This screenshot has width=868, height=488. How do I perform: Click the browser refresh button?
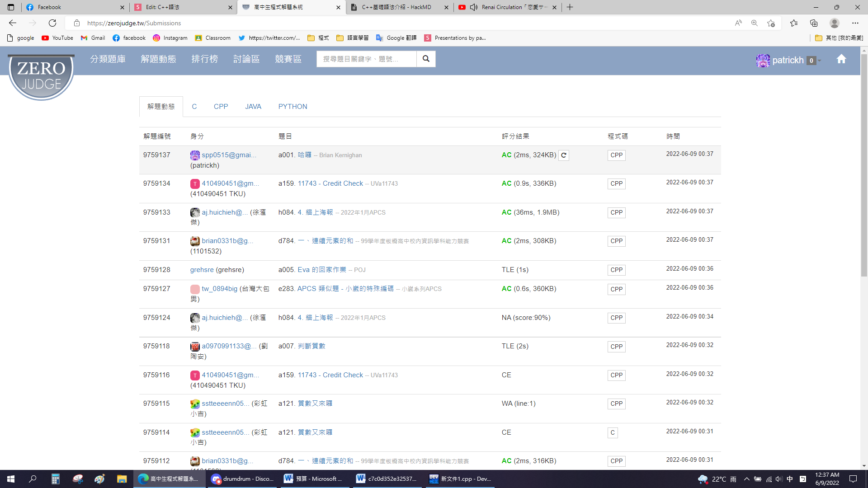click(x=52, y=23)
